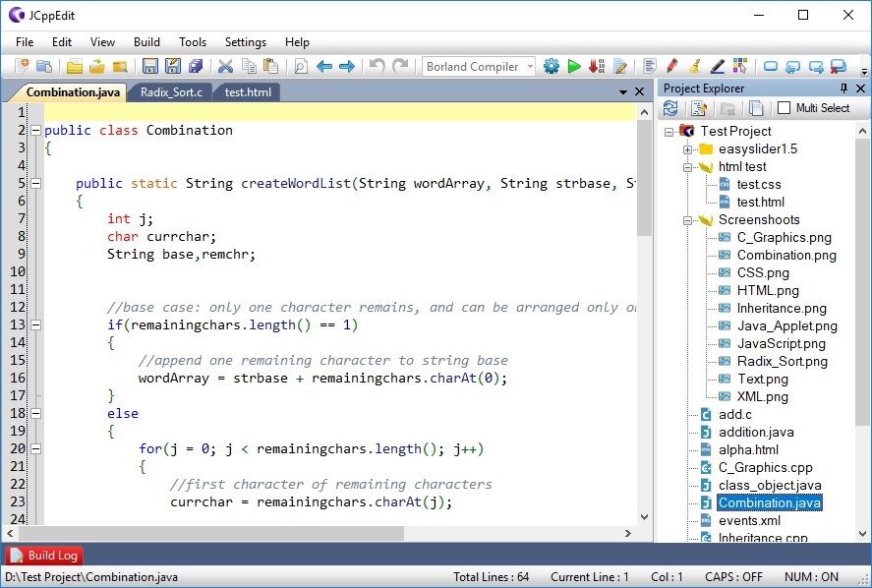
Task: Click the blue forward navigation arrow
Action: 347,67
